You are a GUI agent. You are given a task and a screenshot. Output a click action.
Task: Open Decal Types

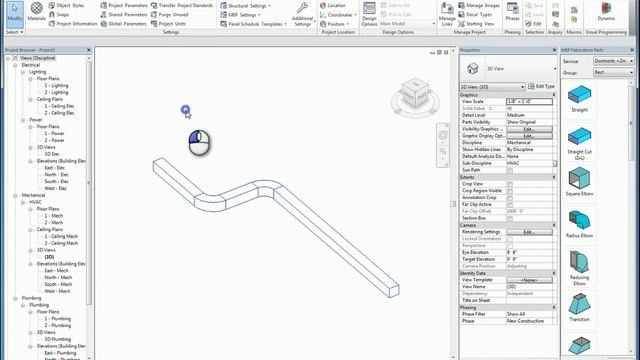tap(475, 14)
